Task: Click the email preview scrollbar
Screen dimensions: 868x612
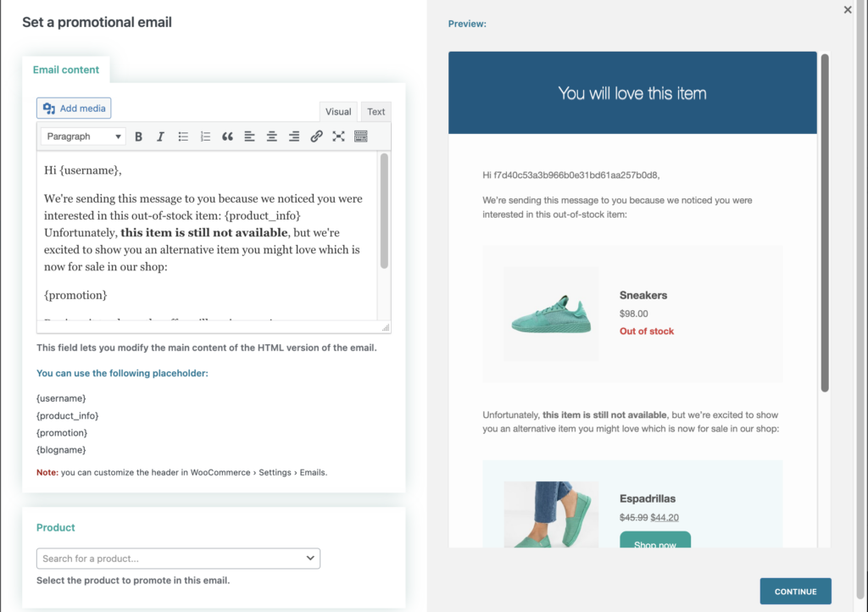Action: click(825, 223)
